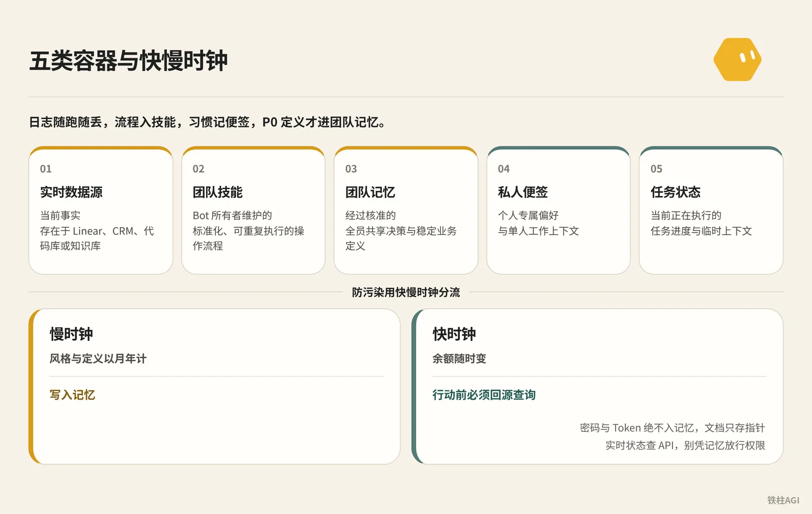Select the 团队技能 card

coord(253,210)
